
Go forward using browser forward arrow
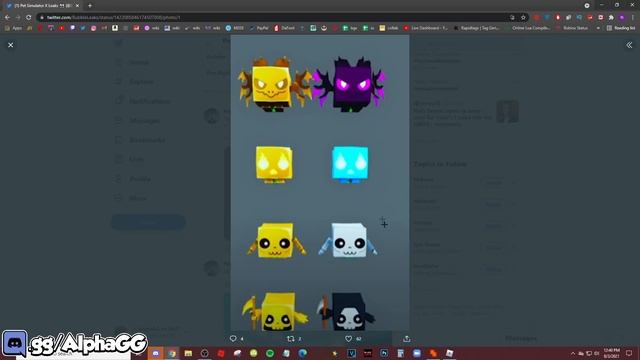point(18,18)
